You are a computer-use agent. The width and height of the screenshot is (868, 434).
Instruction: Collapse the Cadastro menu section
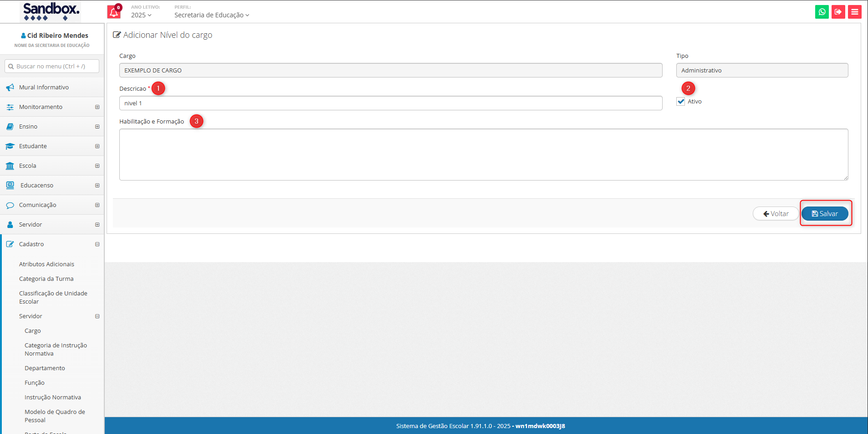coord(97,244)
